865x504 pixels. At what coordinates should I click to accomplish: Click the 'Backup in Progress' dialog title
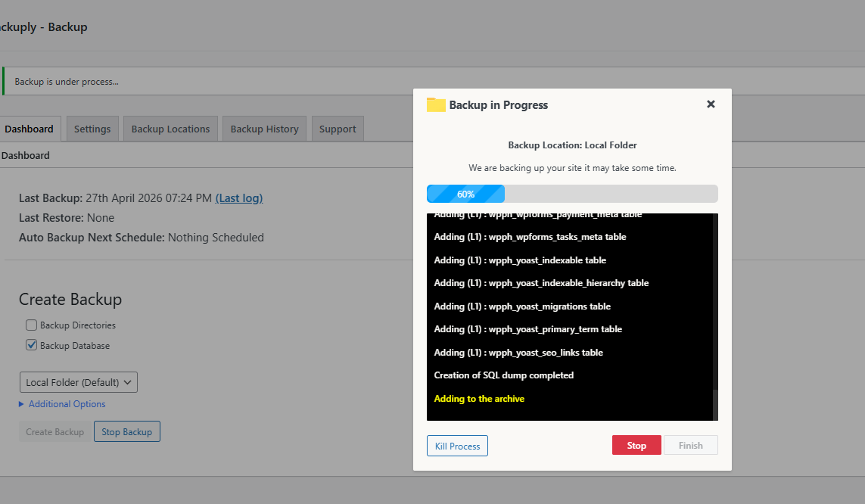498,104
